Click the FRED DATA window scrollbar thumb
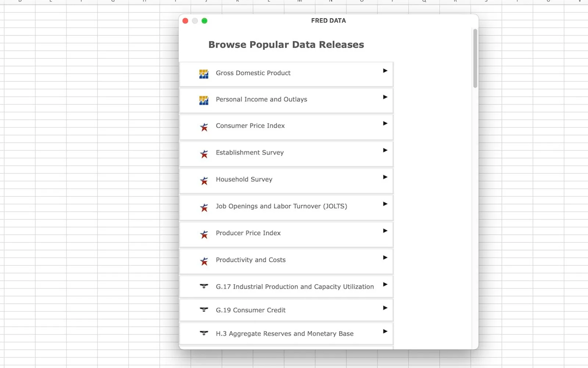 pyautogui.click(x=475, y=59)
